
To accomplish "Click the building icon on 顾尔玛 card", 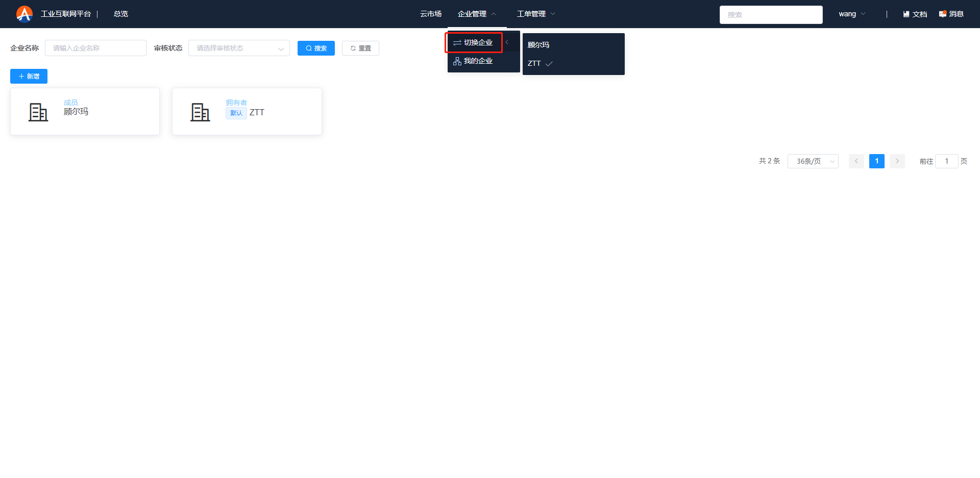I will (38, 112).
